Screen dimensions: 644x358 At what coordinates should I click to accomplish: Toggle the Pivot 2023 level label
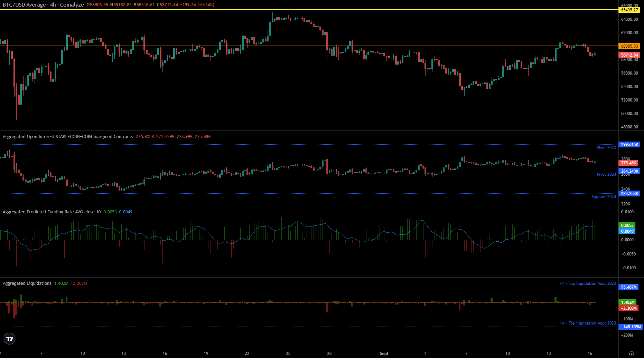coord(606,148)
